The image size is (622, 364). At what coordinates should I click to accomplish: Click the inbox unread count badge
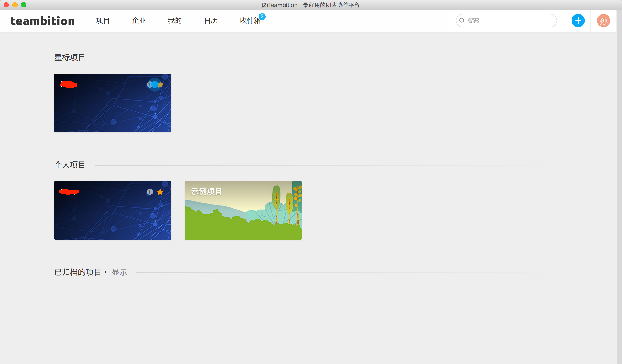262,16
